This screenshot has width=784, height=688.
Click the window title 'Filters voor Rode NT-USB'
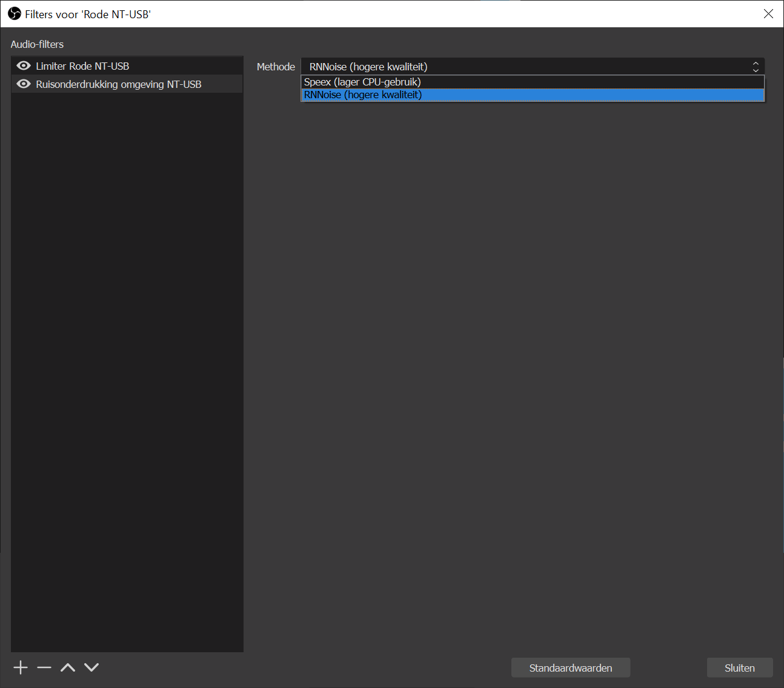click(88, 15)
